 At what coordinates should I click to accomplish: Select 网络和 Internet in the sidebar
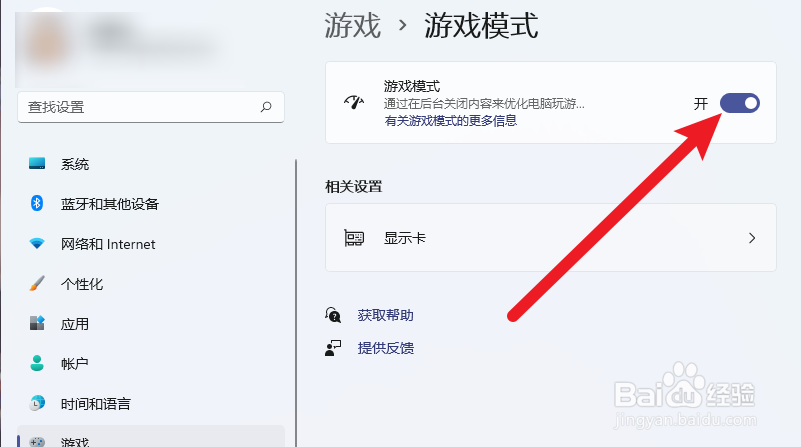151,244
